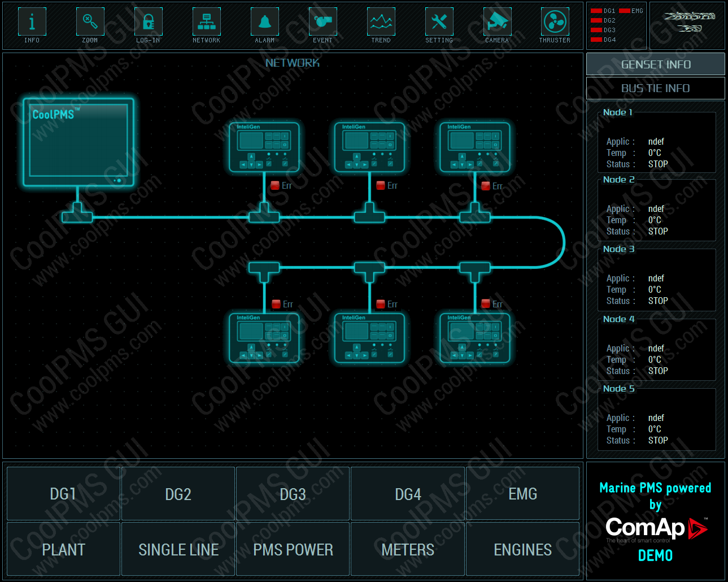Click Node 4 heading
Viewport: 728px width, 582px height.
618,319
